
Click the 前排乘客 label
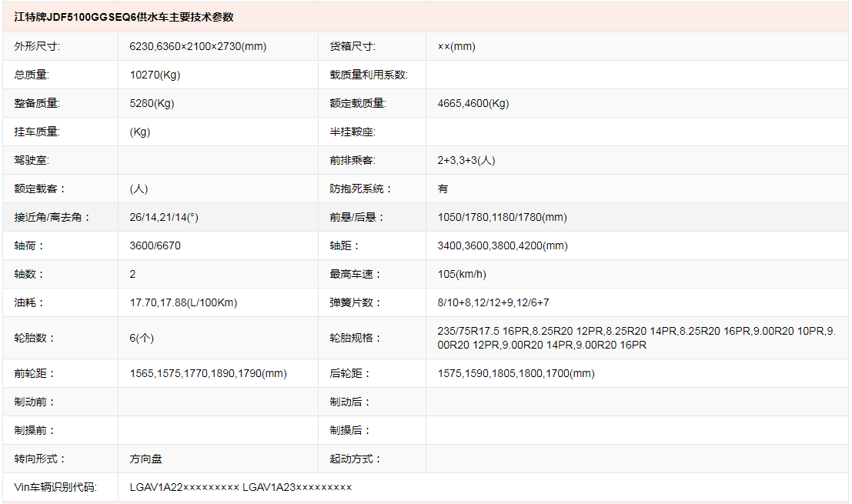[x=352, y=160]
